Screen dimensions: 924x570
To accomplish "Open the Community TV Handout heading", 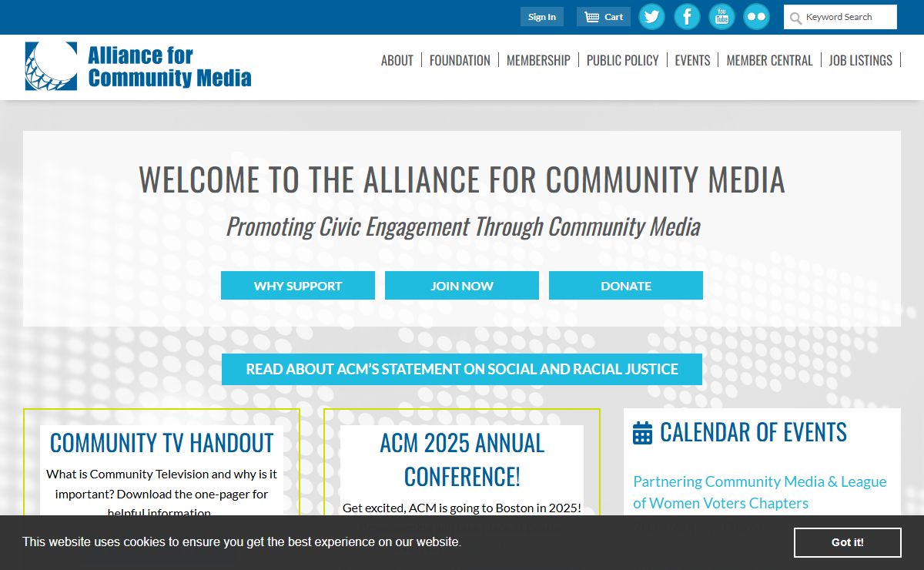I will click(162, 443).
